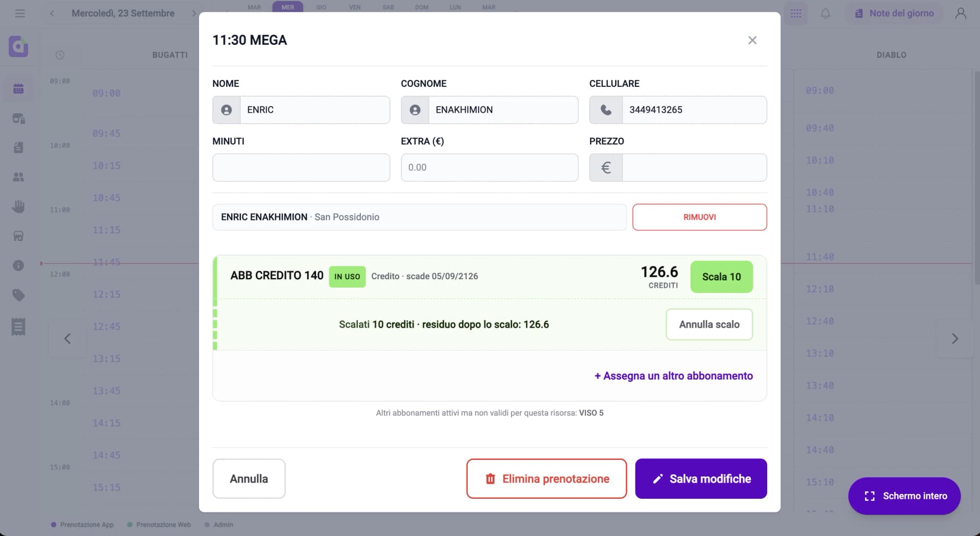
Task: Close the 11:30 MEGA booking dialog
Action: coord(752,40)
